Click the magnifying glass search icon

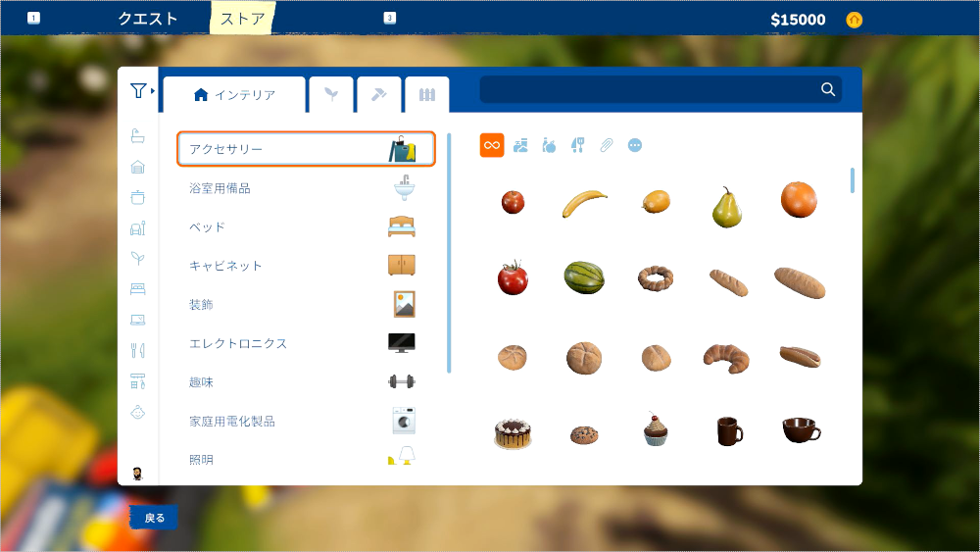click(828, 89)
